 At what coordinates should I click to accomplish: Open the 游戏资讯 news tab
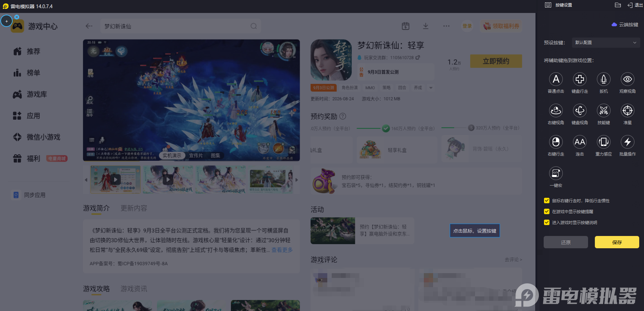point(134,289)
